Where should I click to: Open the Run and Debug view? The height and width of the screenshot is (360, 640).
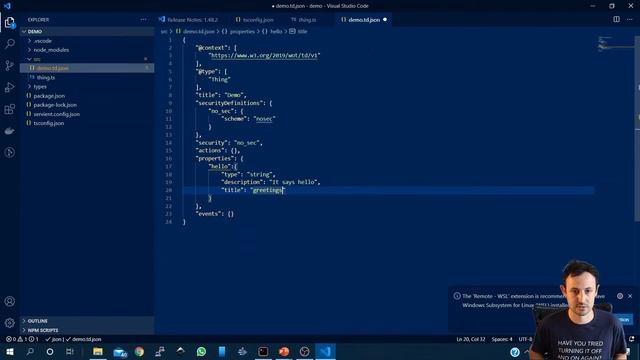[9, 87]
